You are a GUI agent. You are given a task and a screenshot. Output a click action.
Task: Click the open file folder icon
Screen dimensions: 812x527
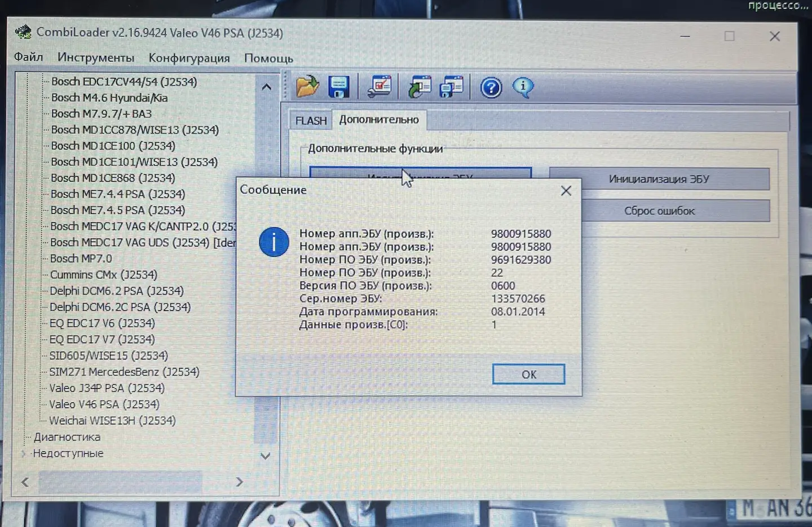point(308,86)
